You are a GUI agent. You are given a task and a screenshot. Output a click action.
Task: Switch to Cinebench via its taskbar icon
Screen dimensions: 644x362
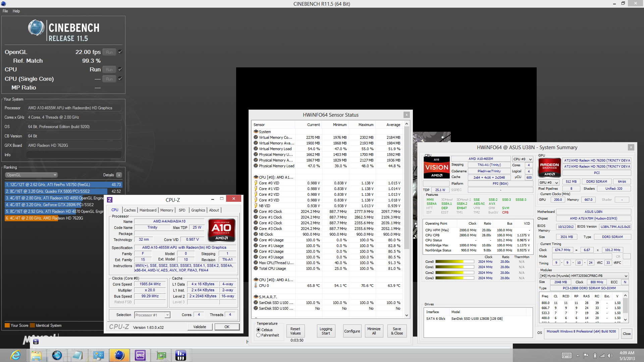click(119, 355)
